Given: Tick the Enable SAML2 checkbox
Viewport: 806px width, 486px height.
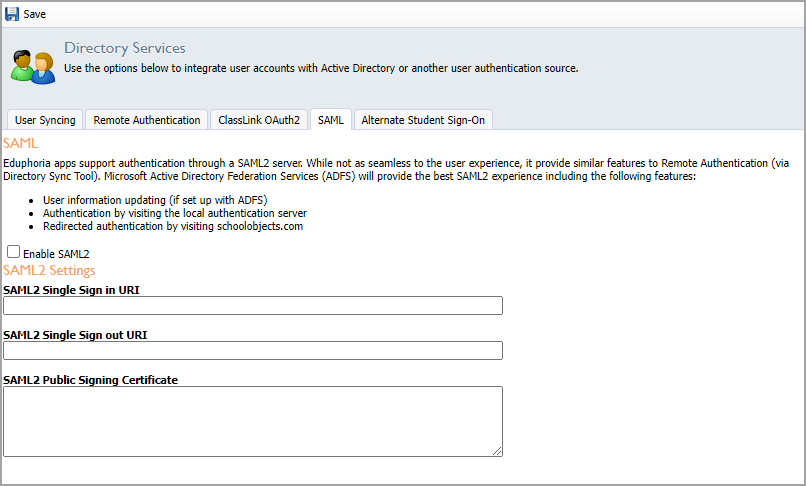Looking at the screenshot, I should (x=13, y=252).
